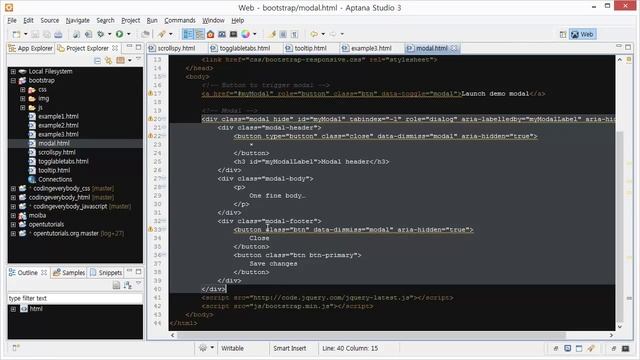The image size is (640, 360).
Task: Select example1.html in project tree
Action: click(58, 116)
